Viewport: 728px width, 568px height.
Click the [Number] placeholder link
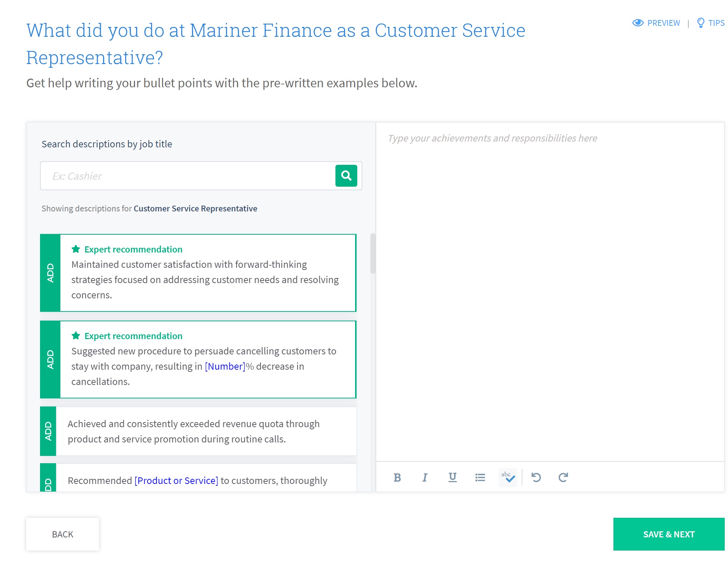[225, 366]
